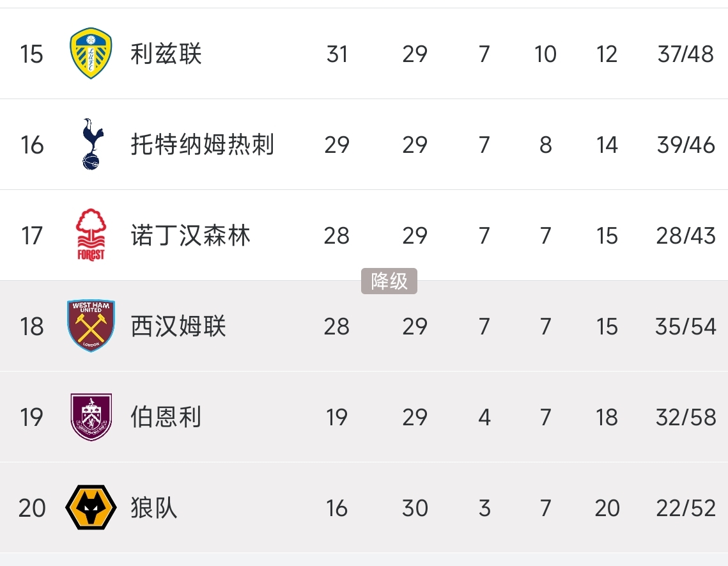This screenshot has width=728, height=566.
Task: Tap the 伯恩利 team name
Action: pos(166,417)
